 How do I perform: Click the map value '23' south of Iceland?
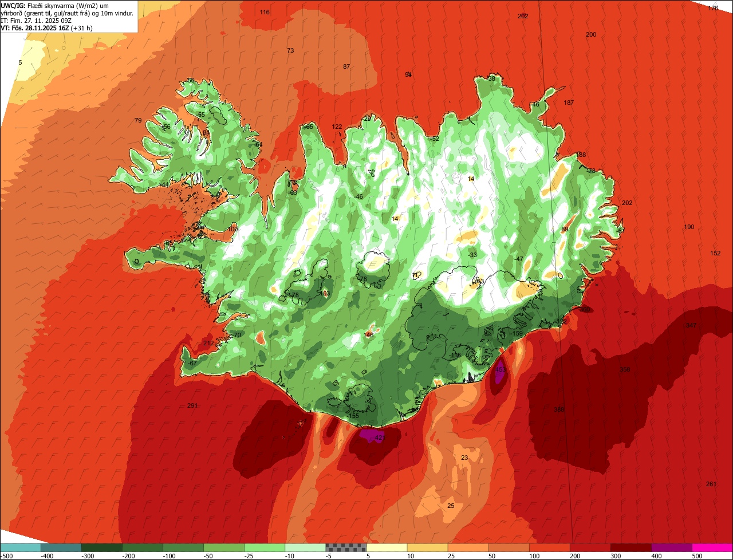[464, 458]
